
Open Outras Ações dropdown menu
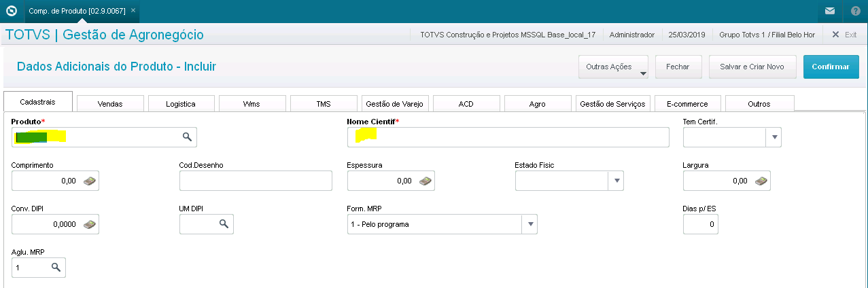click(x=612, y=67)
